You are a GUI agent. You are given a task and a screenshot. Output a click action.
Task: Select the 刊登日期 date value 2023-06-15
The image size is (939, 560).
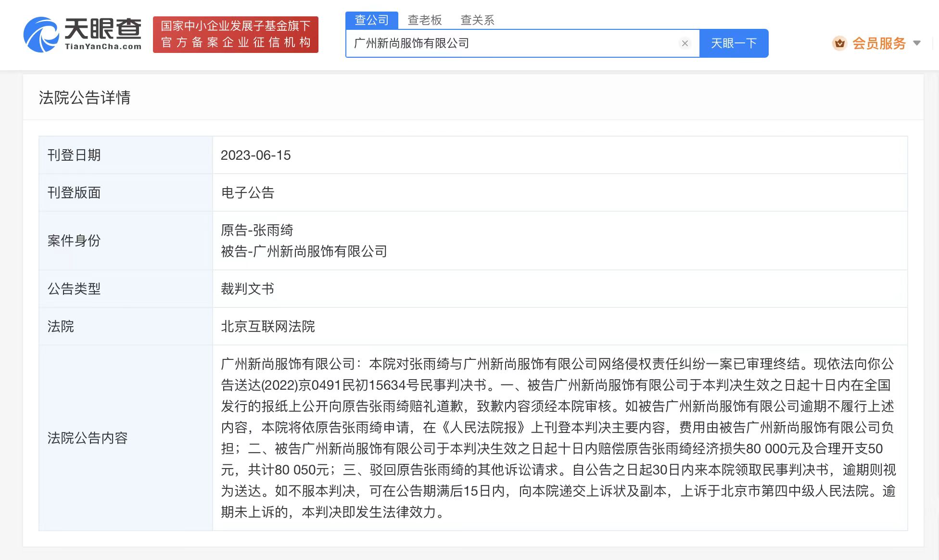tap(256, 155)
